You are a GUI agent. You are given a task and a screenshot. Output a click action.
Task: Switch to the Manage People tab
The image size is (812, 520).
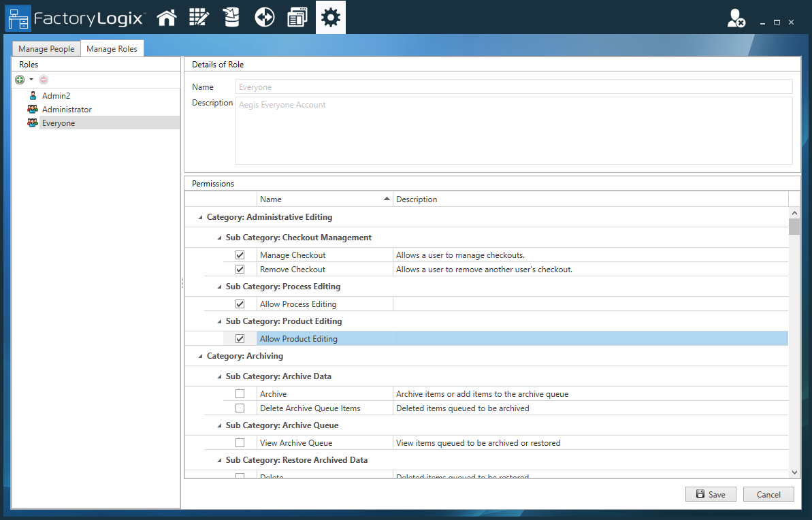[x=46, y=48]
